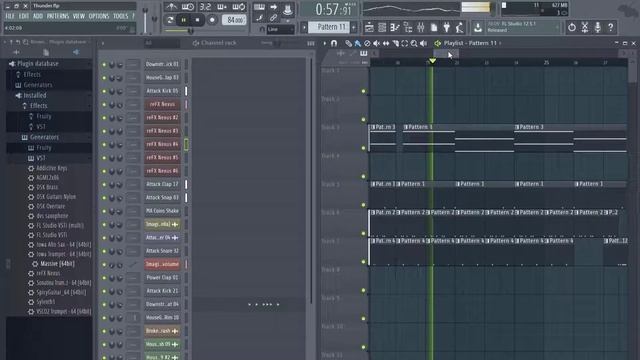Click the help question mark icon
This screenshot has height=360, width=640.
tap(611, 27)
